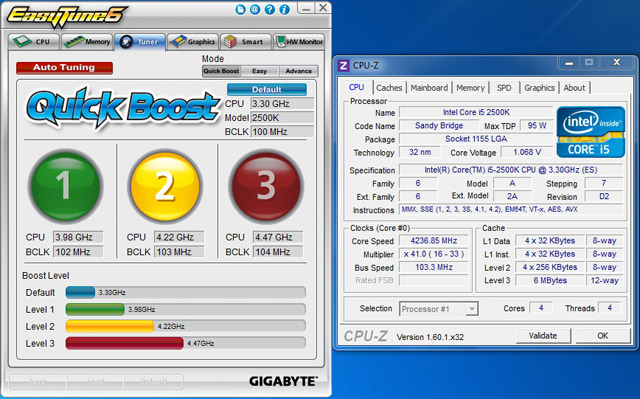
Task: Click the Sandy Bridge code name field
Action: coord(439,126)
